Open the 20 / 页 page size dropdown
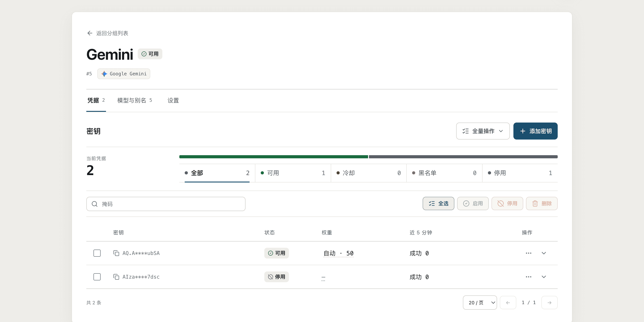The width and height of the screenshot is (644, 322). 480,303
